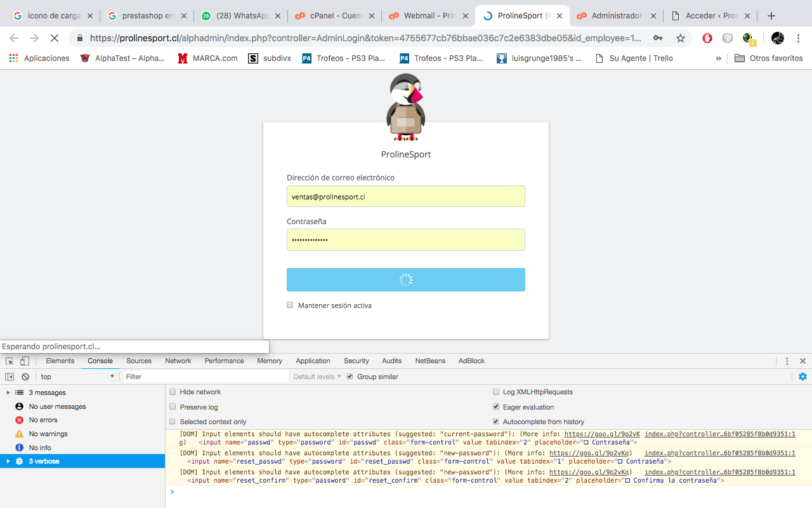Switch to the Webmail browser tab
812x508 pixels.
[x=428, y=16]
